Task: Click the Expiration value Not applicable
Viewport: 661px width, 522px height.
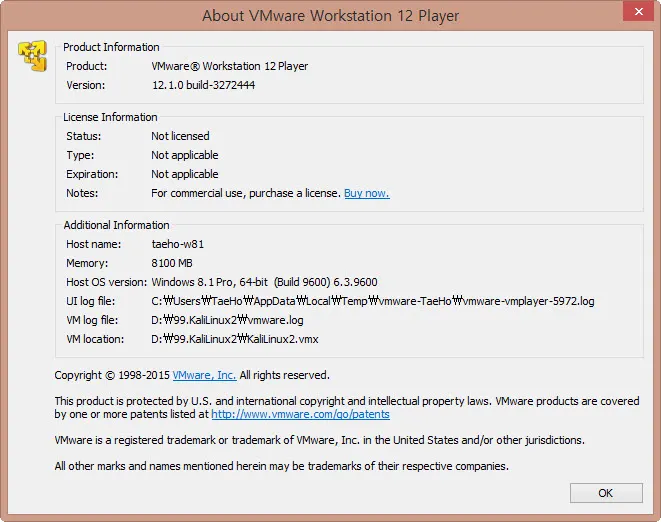Action: coord(185,174)
